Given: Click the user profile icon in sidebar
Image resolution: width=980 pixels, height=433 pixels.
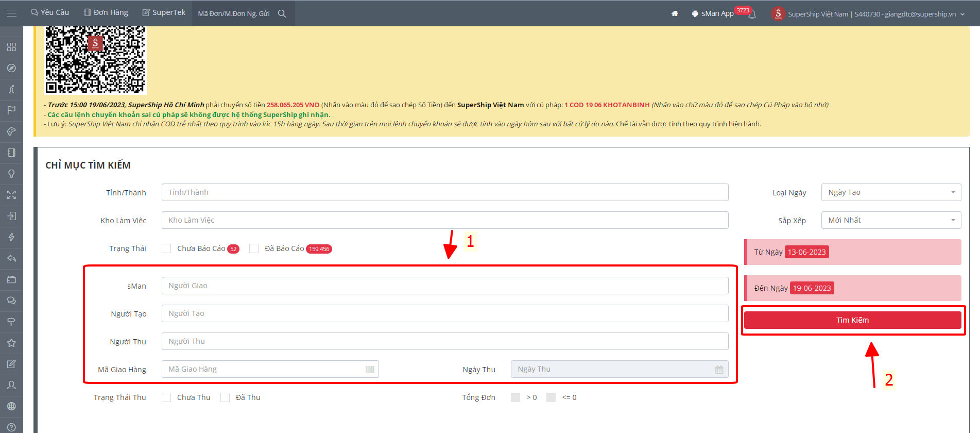Looking at the screenshot, I should (x=11, y=385).
